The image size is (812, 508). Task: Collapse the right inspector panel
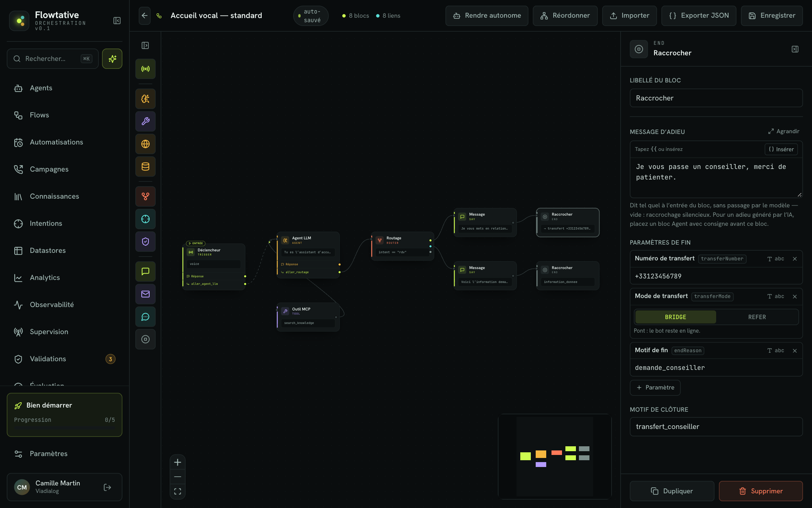tap(795, 49)
